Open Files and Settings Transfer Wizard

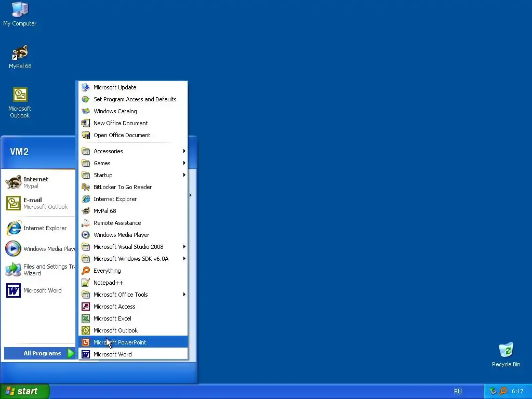pos(39,270)
